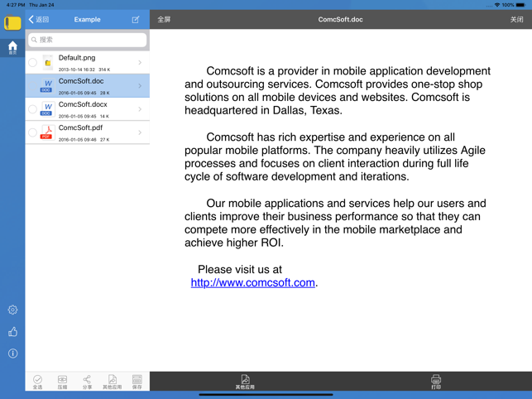
Task: Tap the 保存 save icon
Action: tap(137, 382)
